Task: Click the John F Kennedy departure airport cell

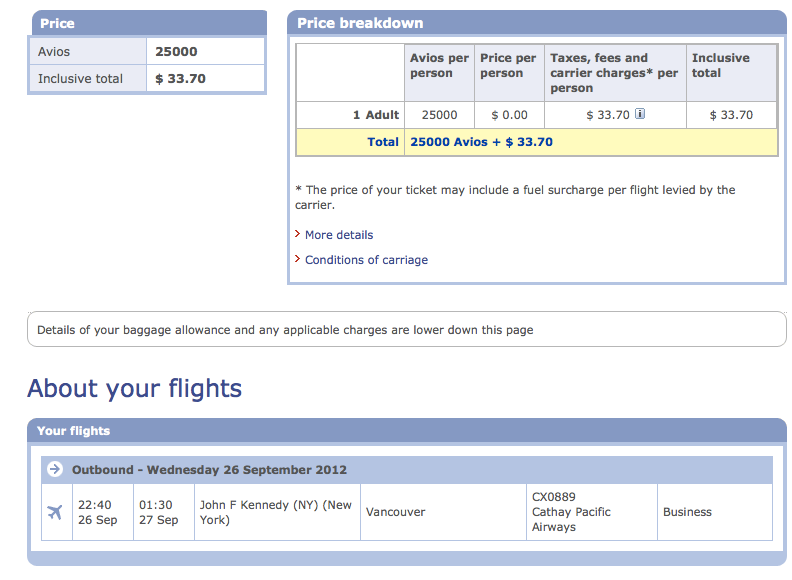Action: [x=277, y=512]
